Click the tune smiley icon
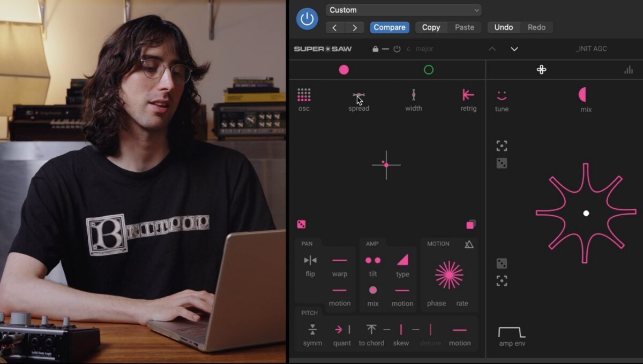The height and width of the screenshot is (364, 643). [502, 95]
